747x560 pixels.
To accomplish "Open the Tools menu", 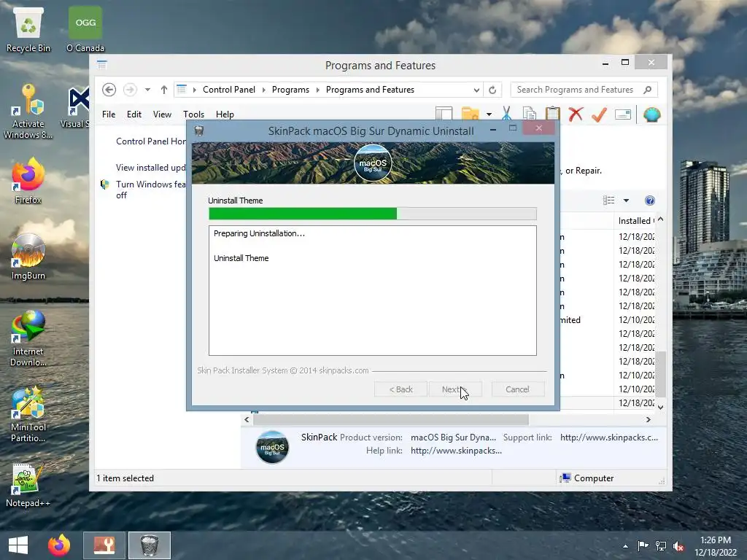I will tap(193, 114).
